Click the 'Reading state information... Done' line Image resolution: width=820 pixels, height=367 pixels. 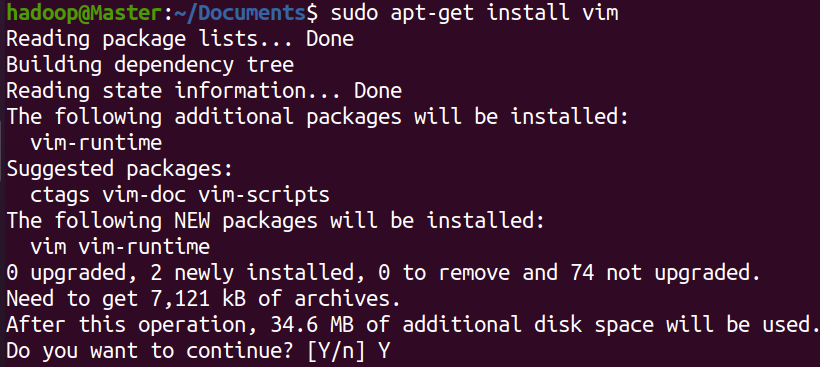coord(204,91)
